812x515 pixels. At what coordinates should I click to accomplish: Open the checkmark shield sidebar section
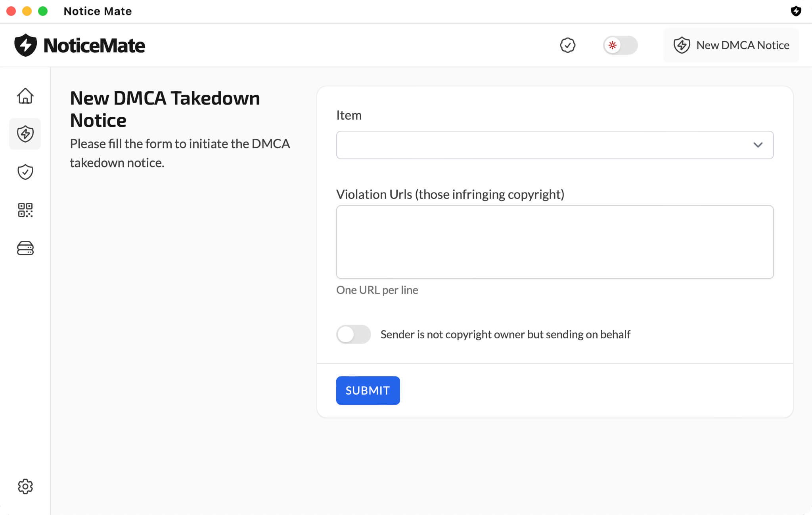[x=25, y=172]
